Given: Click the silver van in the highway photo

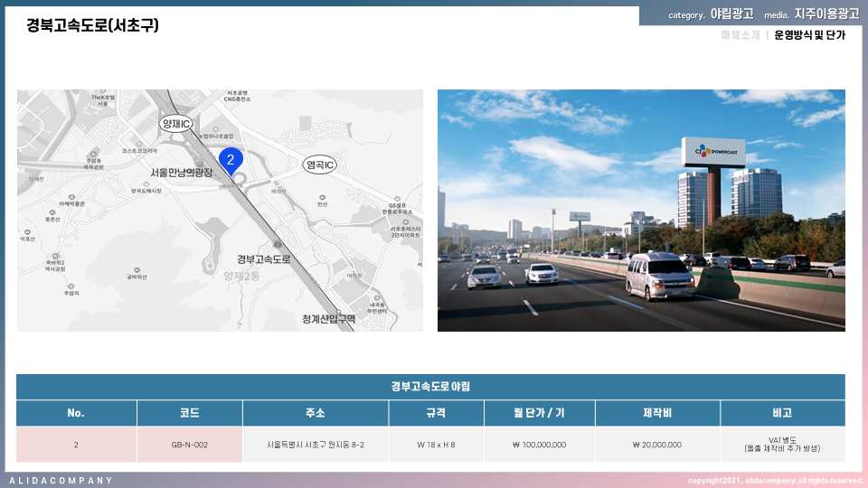Looking at the screenshot, I should [x=660, y=276].
